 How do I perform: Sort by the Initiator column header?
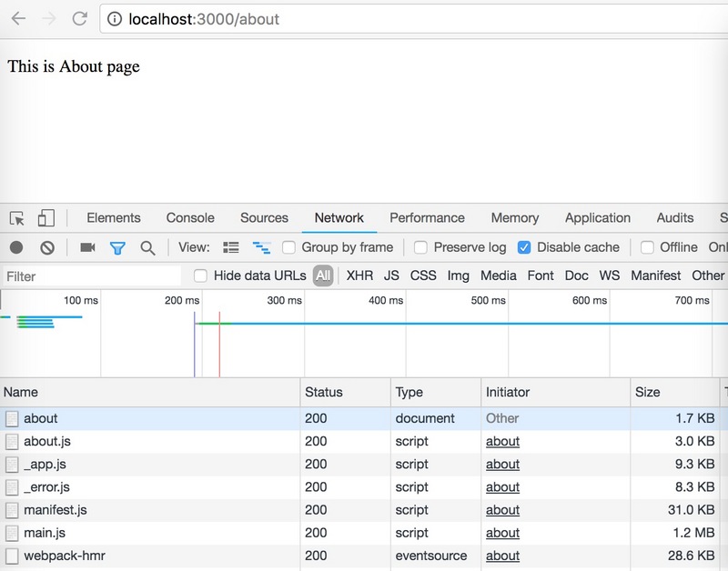pyautogui.click(x=555, y=392)
